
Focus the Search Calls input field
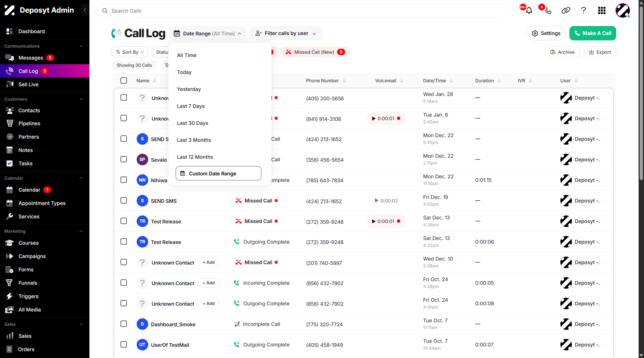[x=301, y=11]
